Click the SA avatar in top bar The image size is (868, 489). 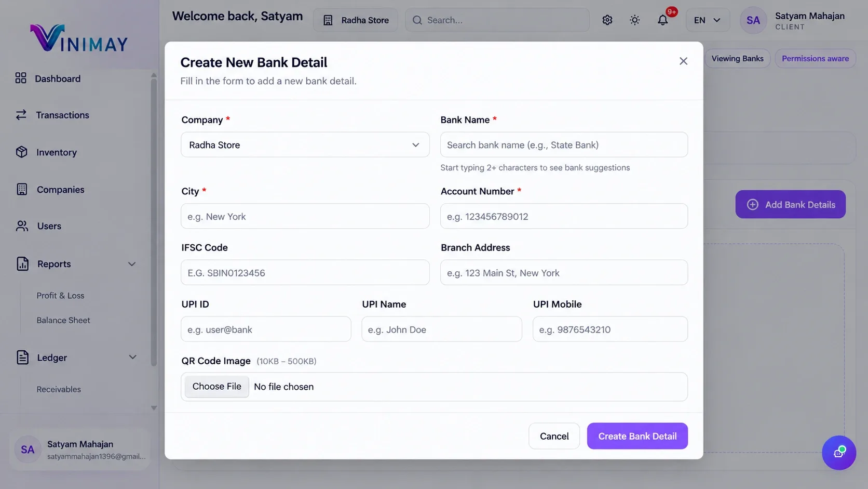(753, 20)
